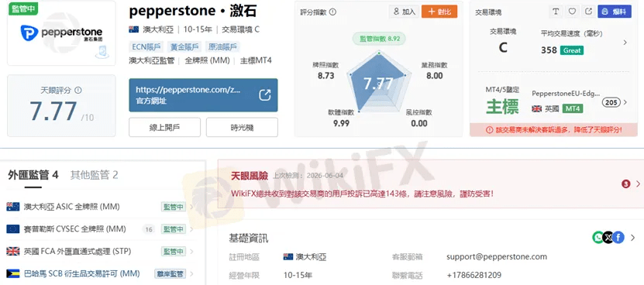This screenshot has height=285, width=644.
Task: Click support@pepperstone.com email
Action: [497, 256]
